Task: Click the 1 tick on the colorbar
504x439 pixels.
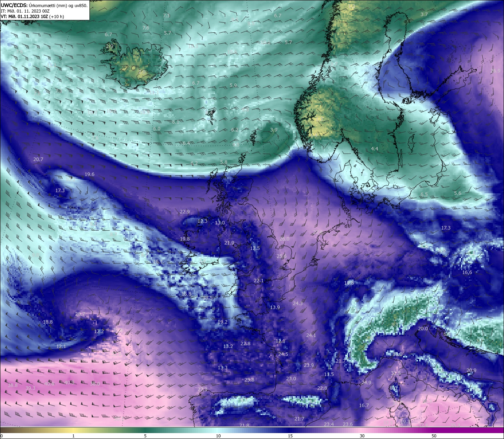Action: pyautogui.click(x=73, y=436)
